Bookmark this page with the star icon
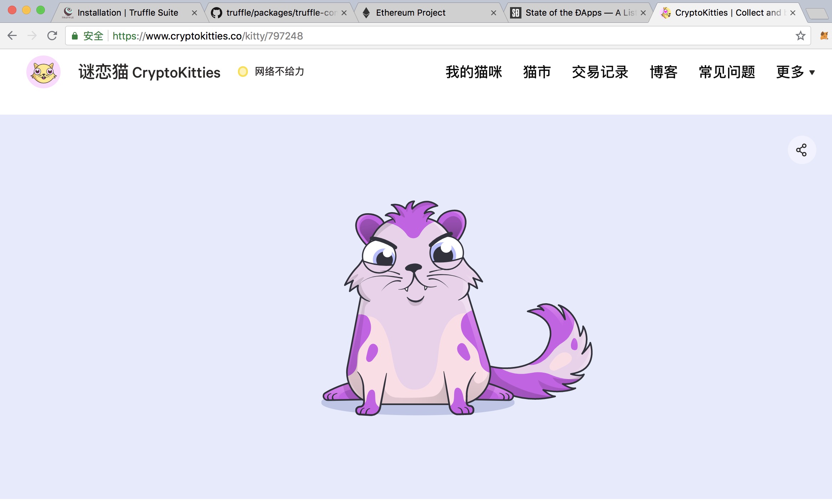Viewport: 832px width, 504px height. (x=800, y=36)
